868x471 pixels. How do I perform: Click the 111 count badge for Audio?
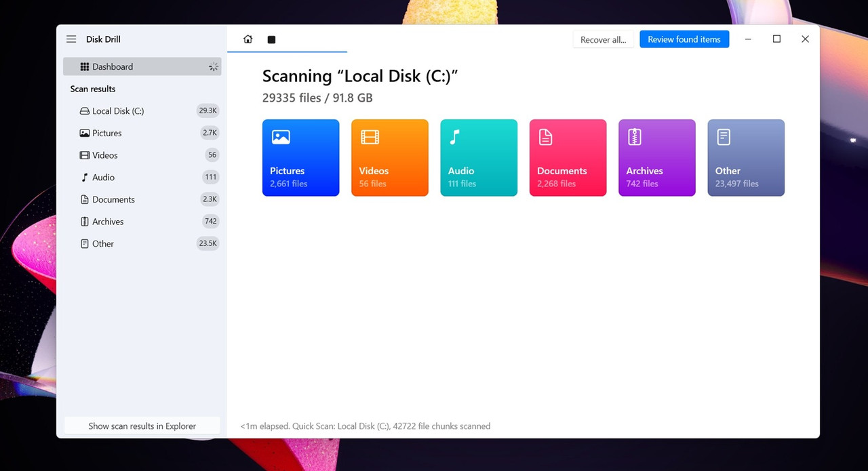[211, 177]
